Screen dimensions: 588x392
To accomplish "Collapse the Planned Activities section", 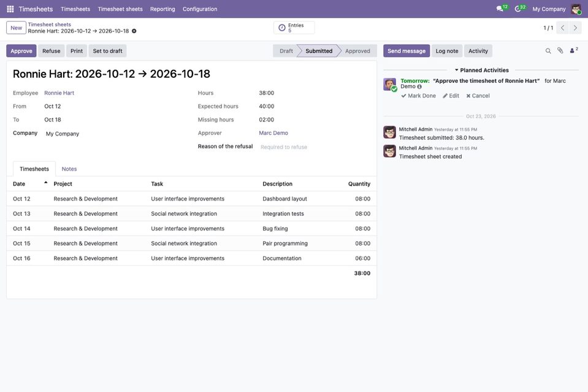I will tap(481, 70).
